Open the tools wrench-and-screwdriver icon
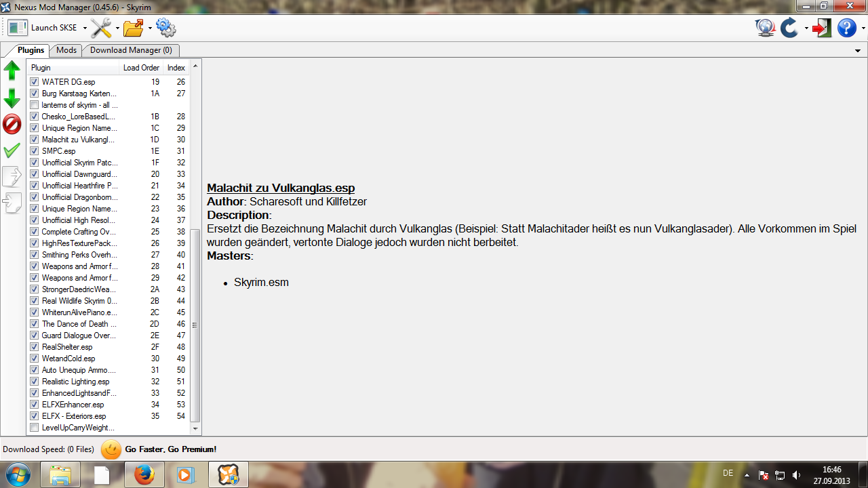 pos(101,28)
